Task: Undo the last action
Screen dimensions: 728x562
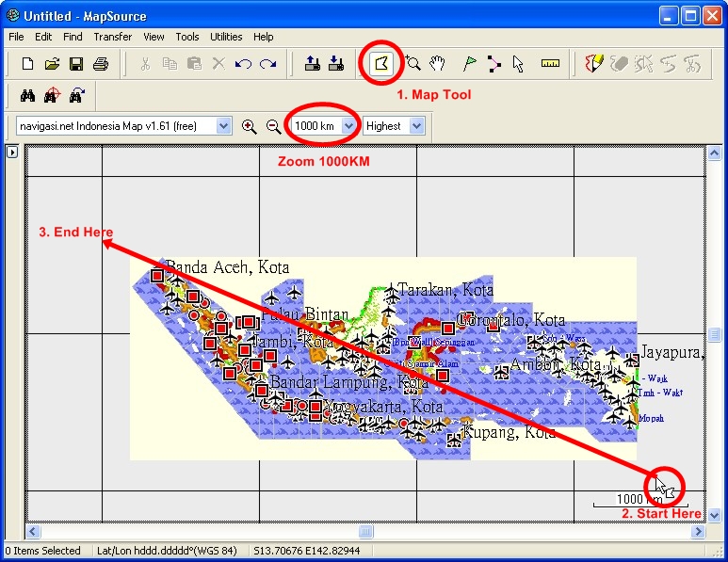Action: [x=243, y=64]
